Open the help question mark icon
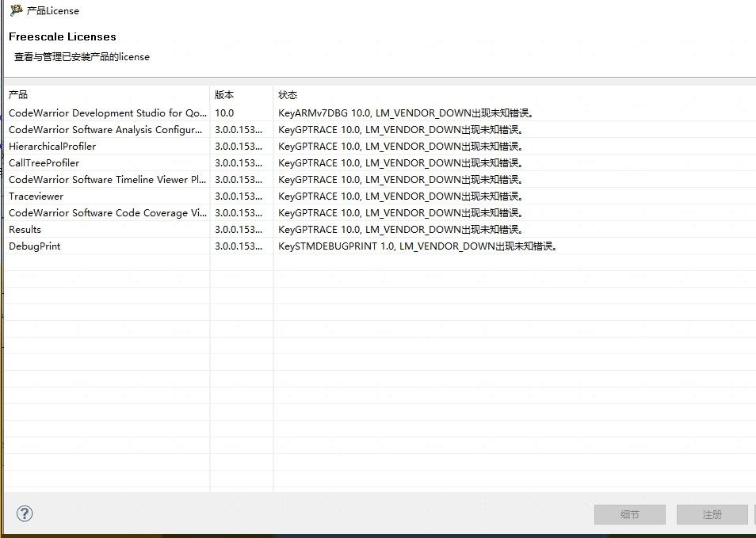 pos(25,513)
